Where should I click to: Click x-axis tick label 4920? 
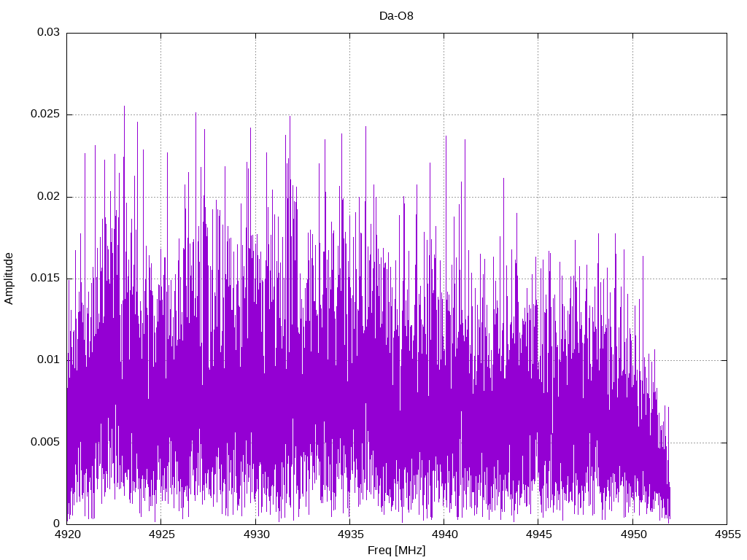[x=67, y=534]
